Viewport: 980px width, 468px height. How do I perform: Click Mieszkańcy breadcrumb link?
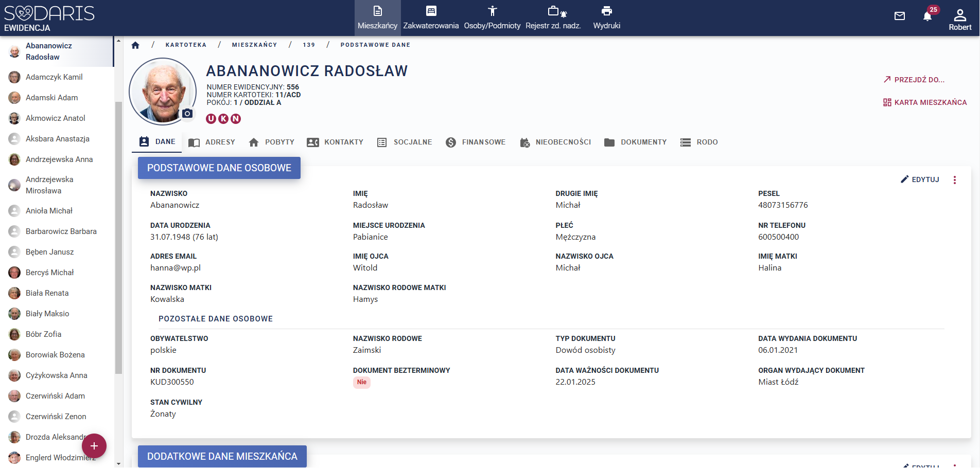click(254, 45)
